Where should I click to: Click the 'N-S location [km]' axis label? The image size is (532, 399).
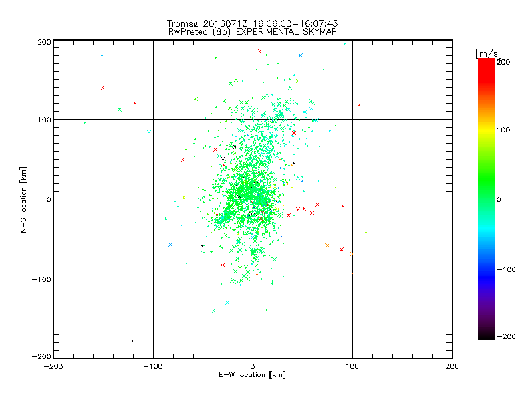tap(23, 199)
